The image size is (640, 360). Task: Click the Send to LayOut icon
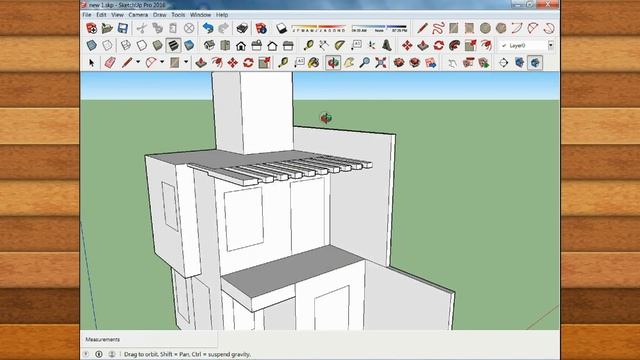[x=431, y=63]
